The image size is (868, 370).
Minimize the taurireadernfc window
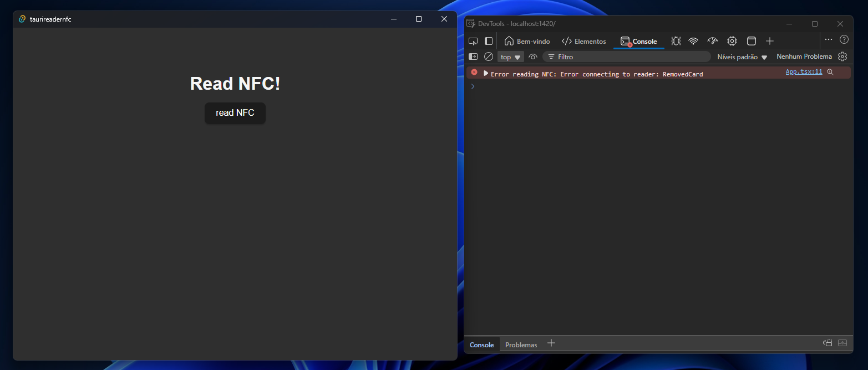[x=394, y=19]
